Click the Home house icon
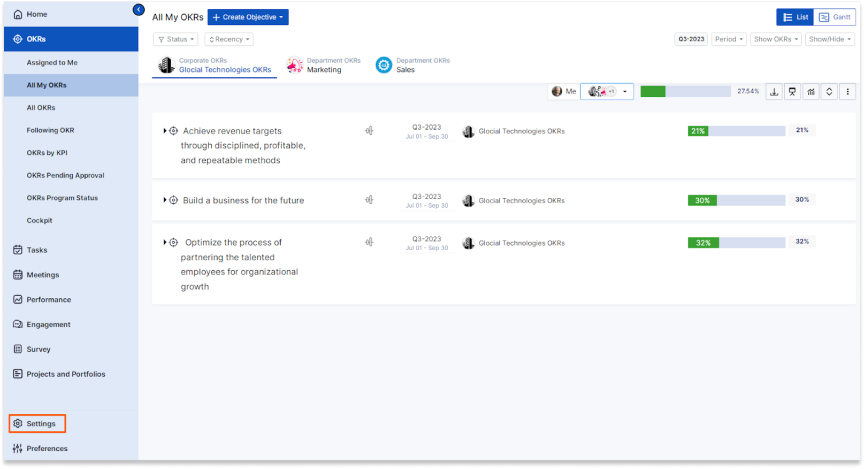Viewport: 864px width, 469px height. point(18,14)
